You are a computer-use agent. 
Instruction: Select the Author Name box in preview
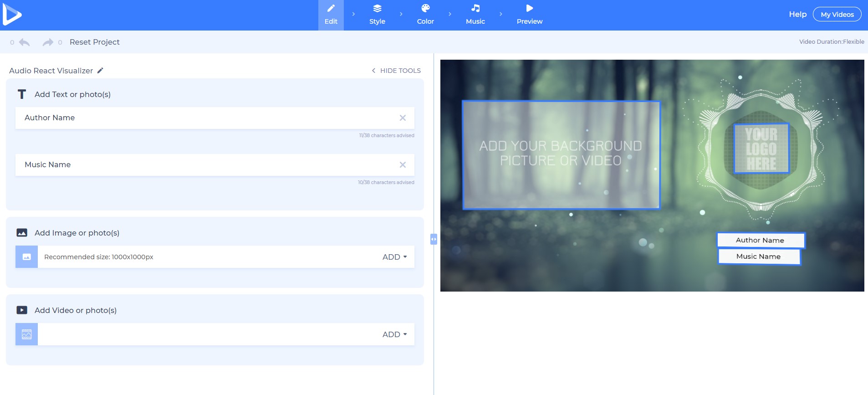[761, 240]
